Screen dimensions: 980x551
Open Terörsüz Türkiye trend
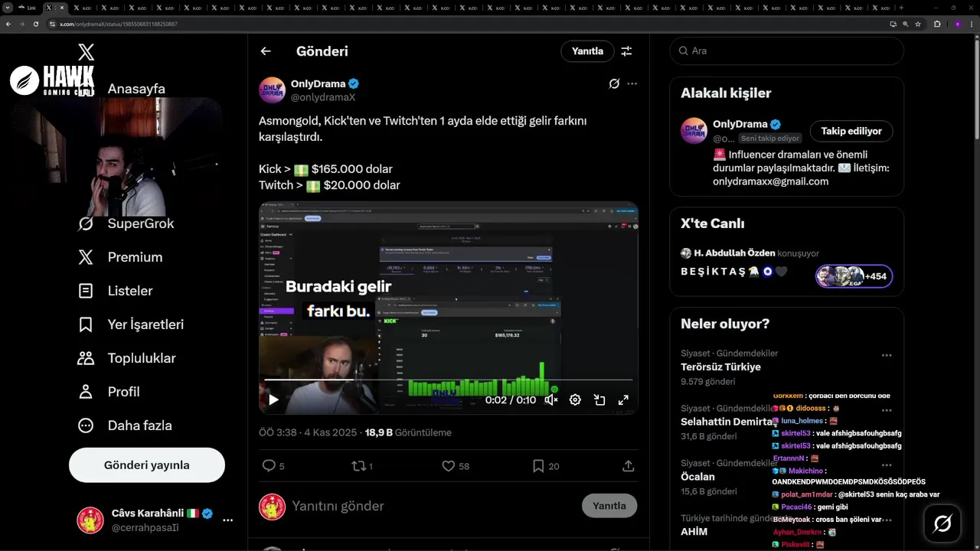click(x=720, y=367)
